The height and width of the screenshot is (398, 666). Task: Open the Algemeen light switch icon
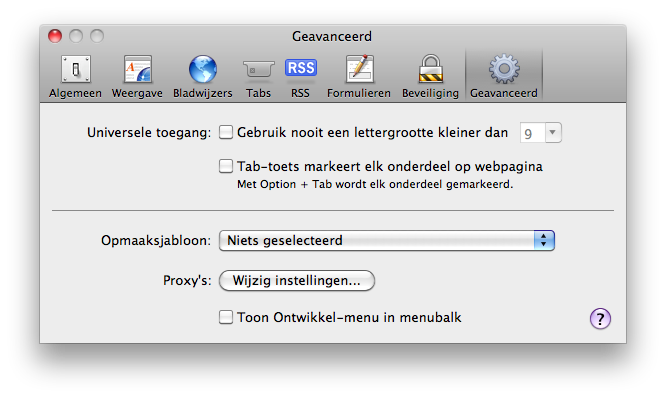pyautogui.click(x=76, y=69)
